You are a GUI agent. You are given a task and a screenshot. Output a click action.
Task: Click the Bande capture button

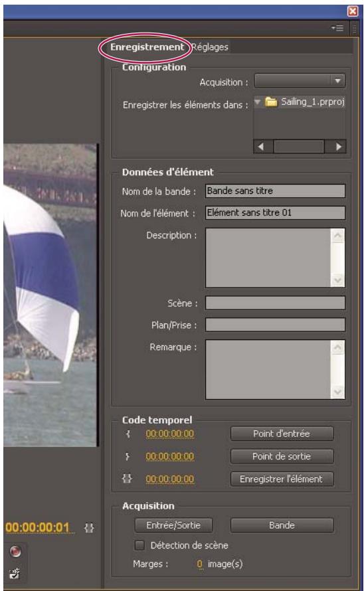click(x=282, y=525)
